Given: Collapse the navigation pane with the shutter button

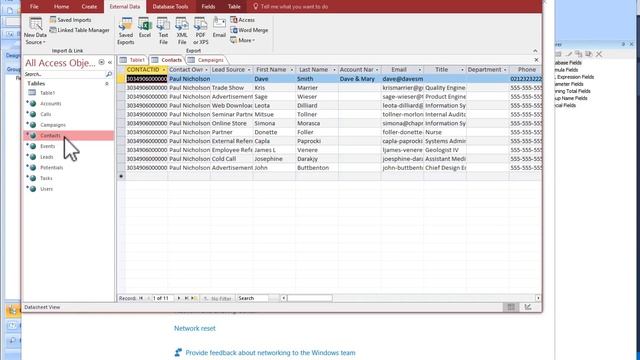Looking at the screenshot, I should [110, 62].
